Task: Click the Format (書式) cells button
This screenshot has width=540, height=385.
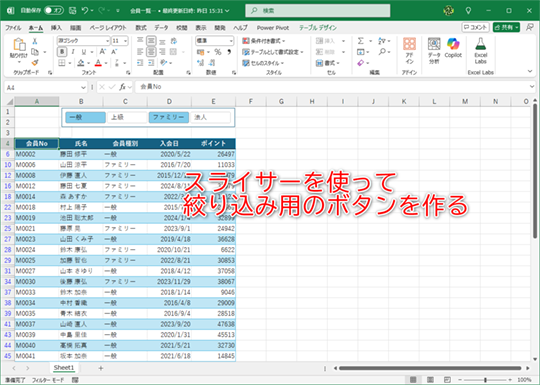Action: [x=328, y=63]
